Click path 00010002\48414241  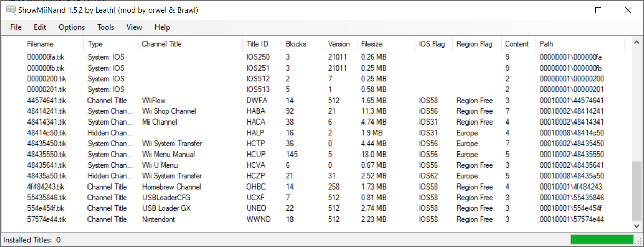572,111
